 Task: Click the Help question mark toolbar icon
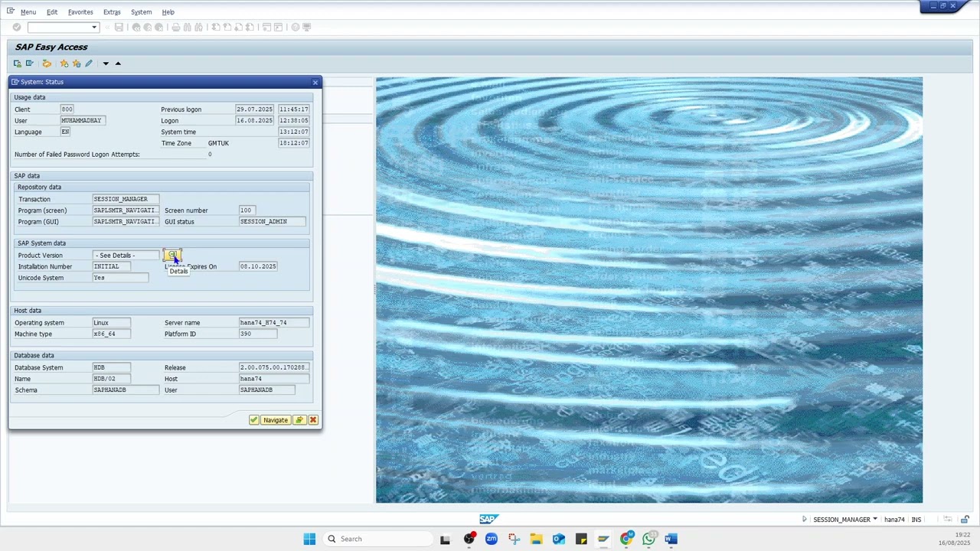pyautogui.click(x=295, y=28)
